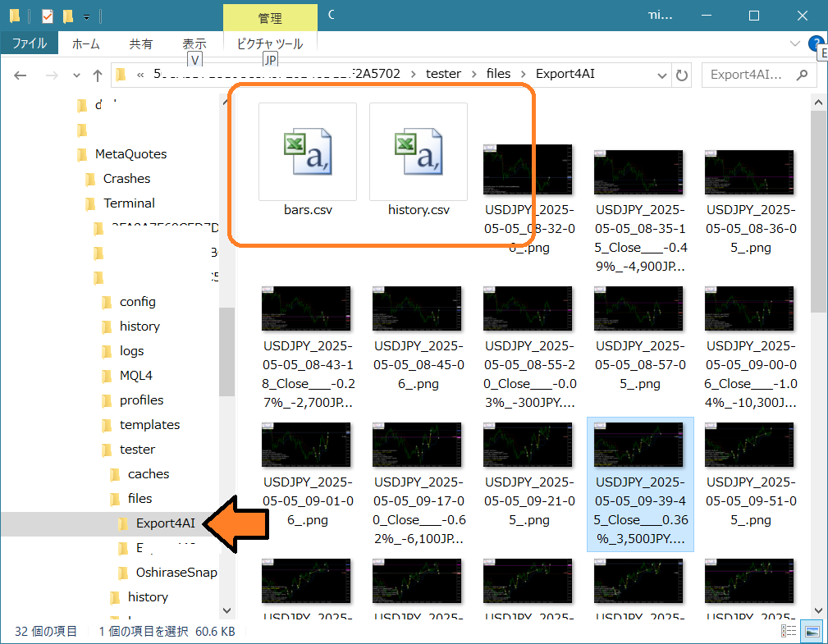The width and height of the screenshot is (828, 644).
Task: Open the address bar history dropdown
Action: tap(662, 75)
